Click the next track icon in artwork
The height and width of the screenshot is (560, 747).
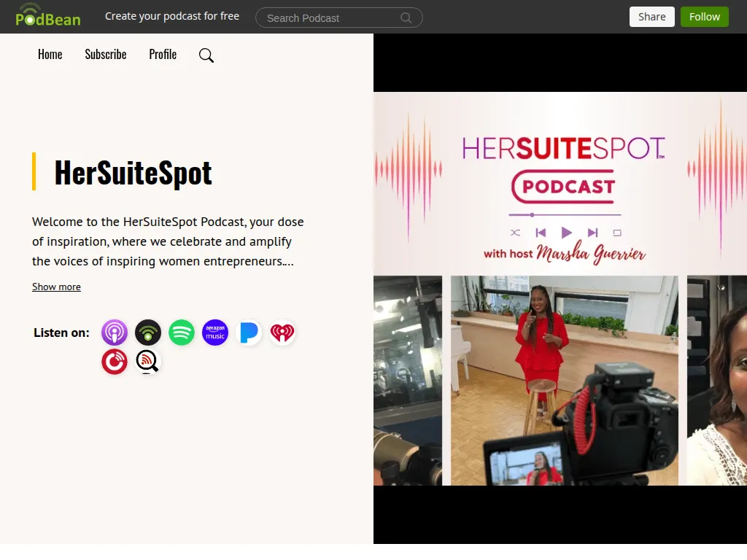592,233
